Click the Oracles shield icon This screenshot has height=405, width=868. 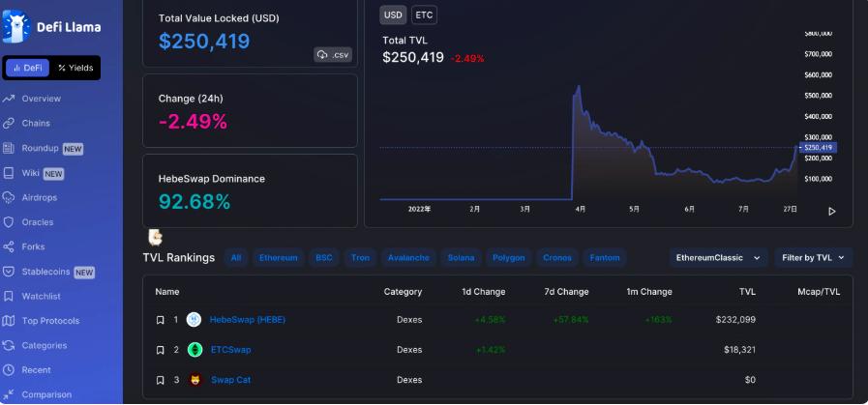tap(9, 222)
